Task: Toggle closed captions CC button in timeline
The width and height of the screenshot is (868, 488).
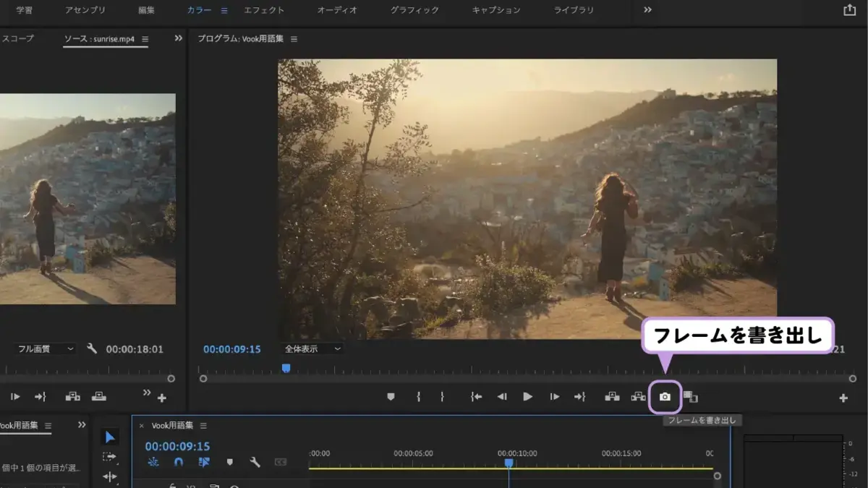Action: pos(280,462)
